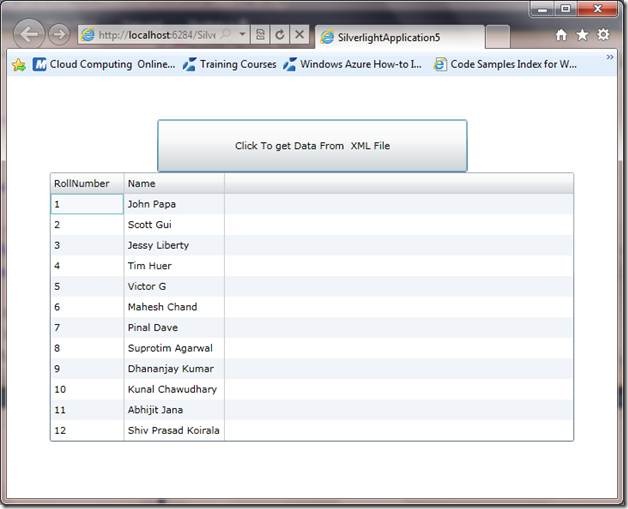
Task: Click the Compatibility View icon
Action: [x=260, y=35]
